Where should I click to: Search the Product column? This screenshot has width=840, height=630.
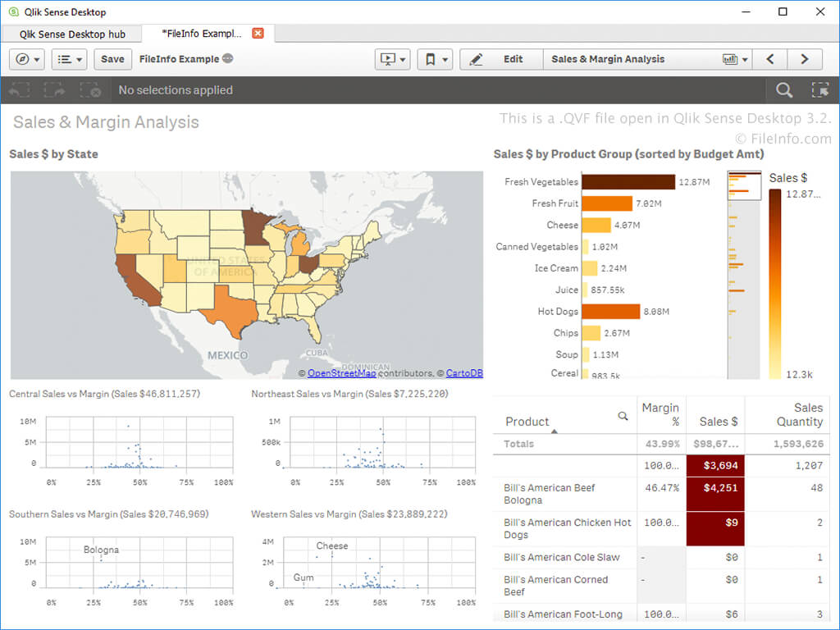[x=623, y=416]
